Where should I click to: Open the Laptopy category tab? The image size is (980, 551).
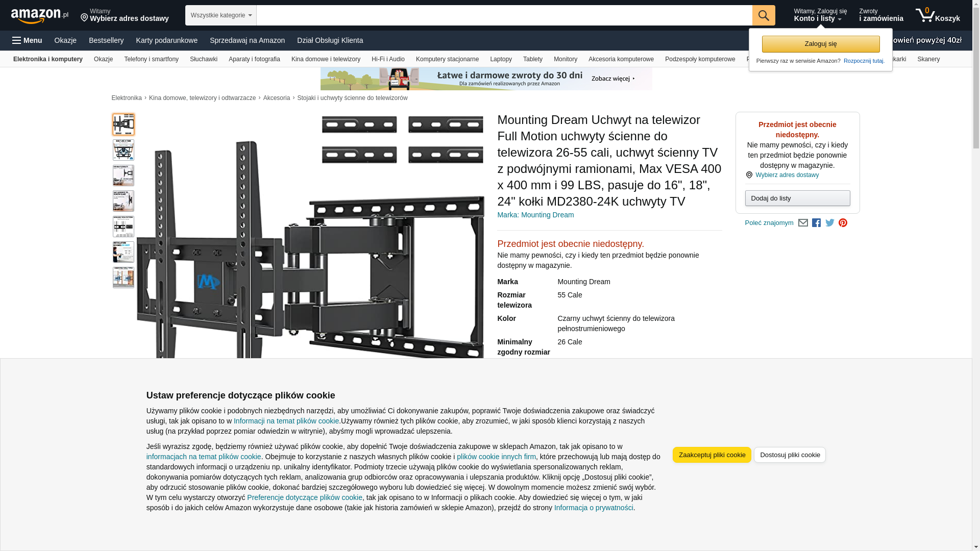click(x=500, y=59)
